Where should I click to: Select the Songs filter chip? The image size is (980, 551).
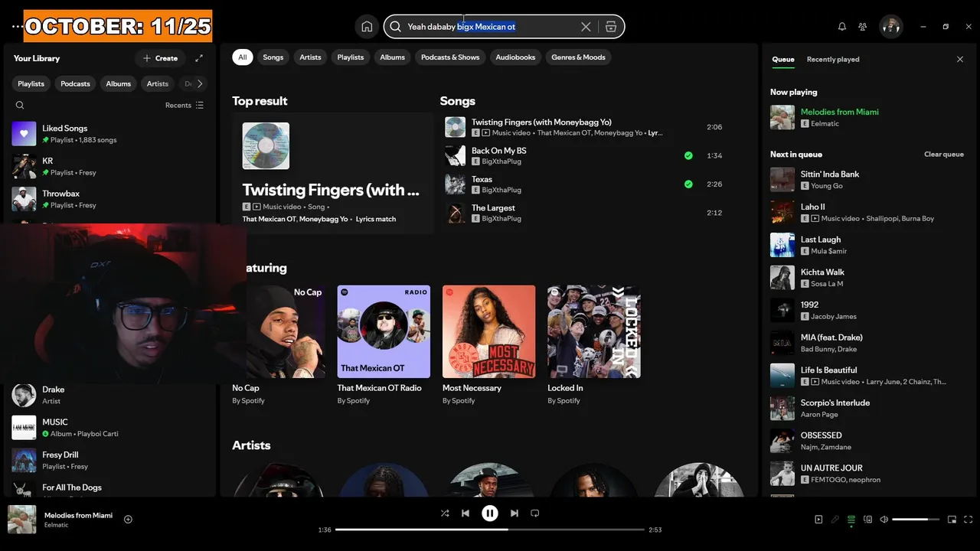(273, 57)
